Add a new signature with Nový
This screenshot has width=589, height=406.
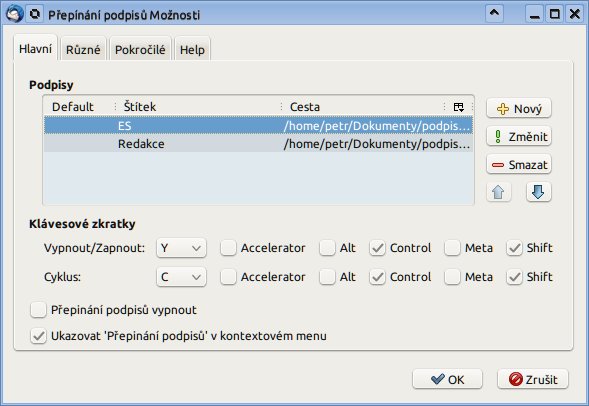point(519,109)
